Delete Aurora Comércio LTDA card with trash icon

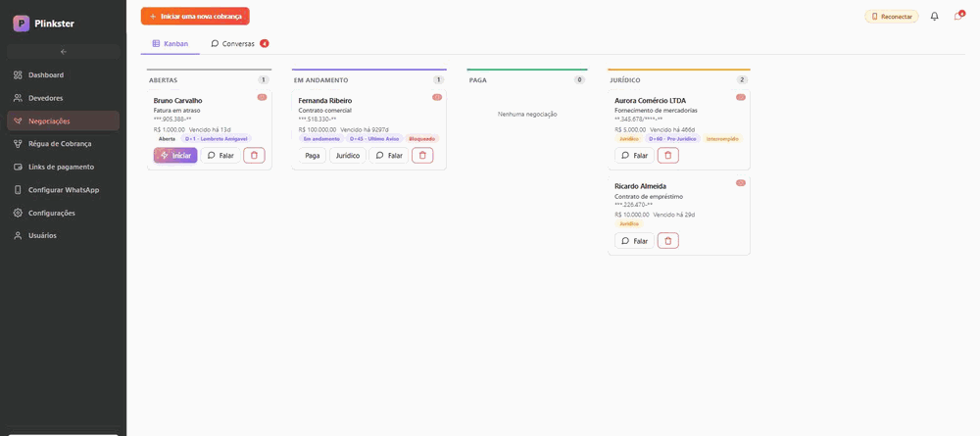click(668, 156)
